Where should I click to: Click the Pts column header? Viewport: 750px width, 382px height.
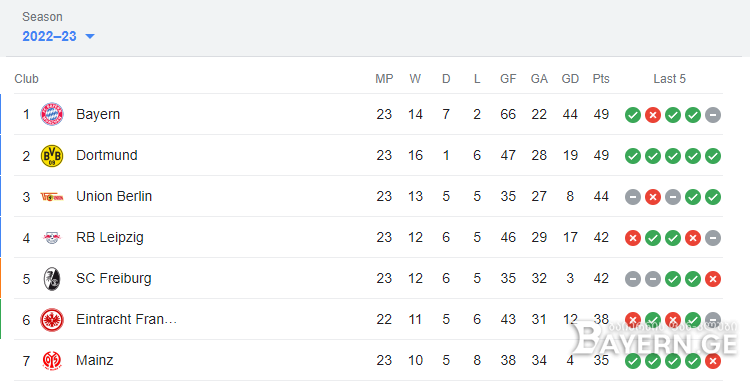[x=601, y=79]
